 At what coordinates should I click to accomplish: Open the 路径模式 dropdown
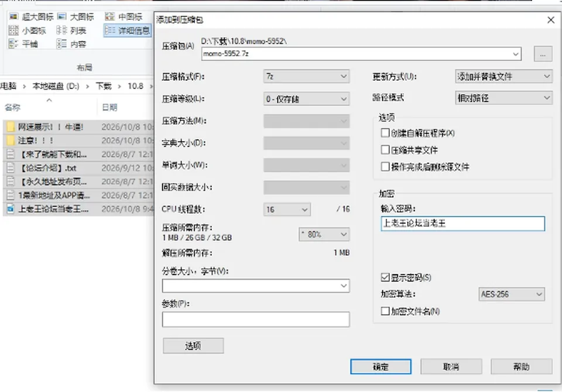(503, 98)
